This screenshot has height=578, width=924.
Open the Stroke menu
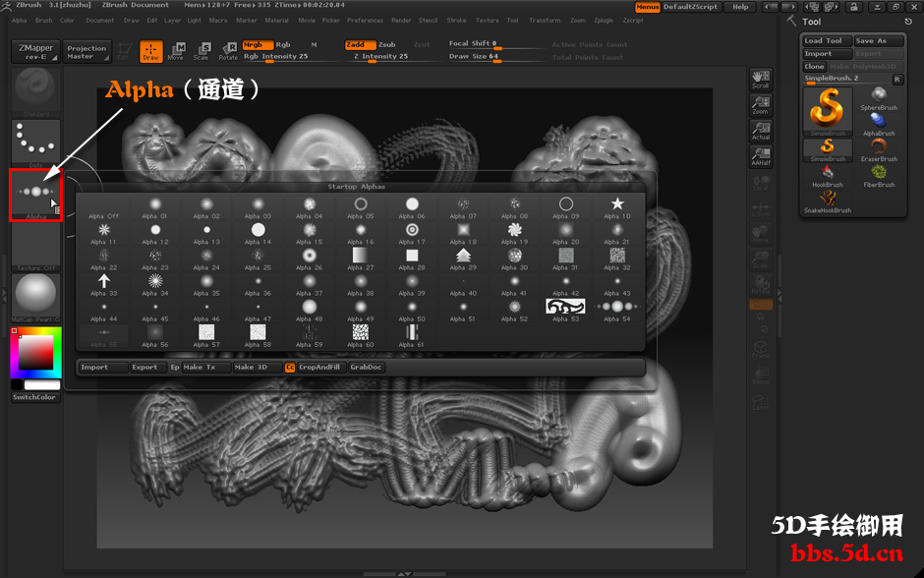pos(456,20)
